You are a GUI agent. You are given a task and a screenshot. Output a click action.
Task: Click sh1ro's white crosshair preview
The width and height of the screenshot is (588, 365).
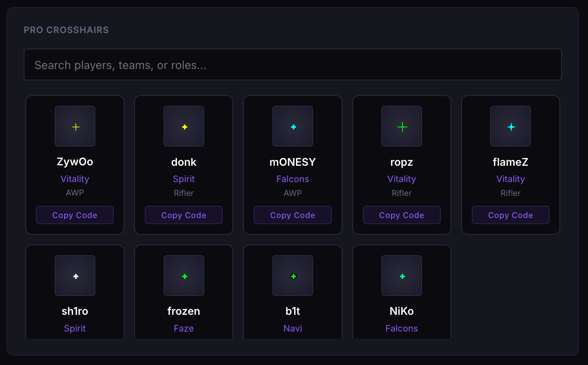[75, 276]
